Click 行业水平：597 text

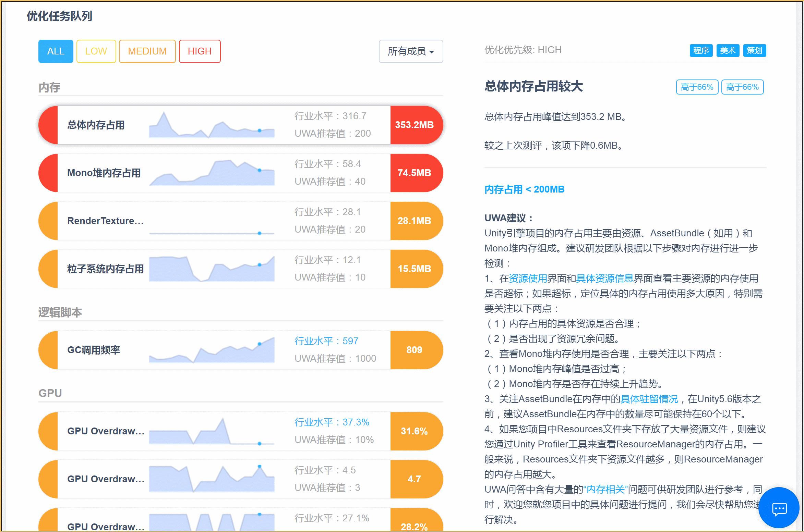pos(326,341)
